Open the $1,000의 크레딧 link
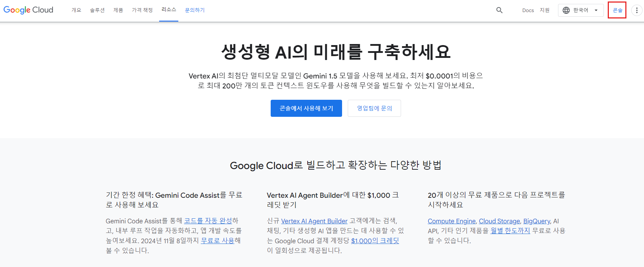 pyautogui.click(x=375, y=241)
